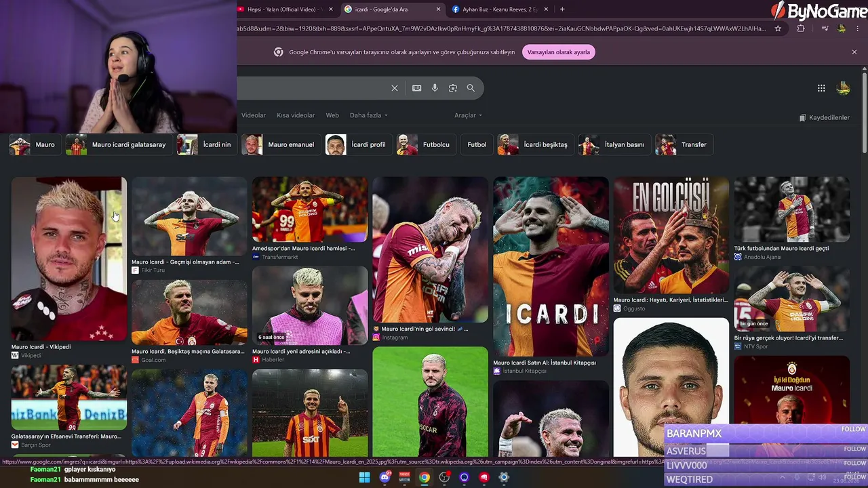Open the Videolar search category
The image size is (868, 488).
click(x=254, y=115)
